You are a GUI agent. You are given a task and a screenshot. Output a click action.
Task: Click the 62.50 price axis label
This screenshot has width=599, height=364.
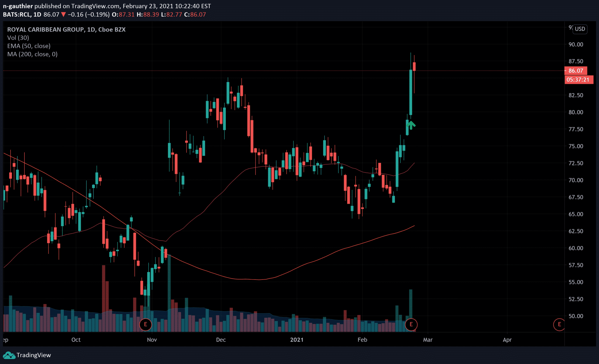pos(576,231)
